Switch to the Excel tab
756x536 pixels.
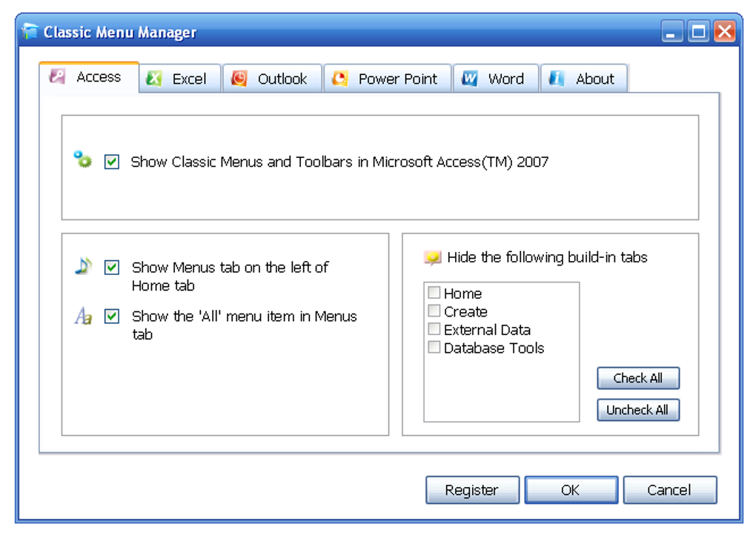[x=180, y=79]
